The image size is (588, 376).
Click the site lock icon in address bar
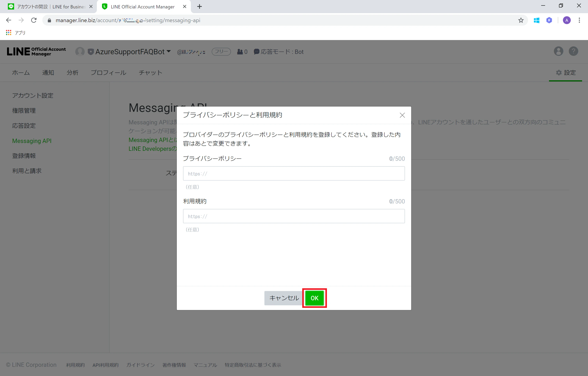pyautogui.click(x=49, y=20)
